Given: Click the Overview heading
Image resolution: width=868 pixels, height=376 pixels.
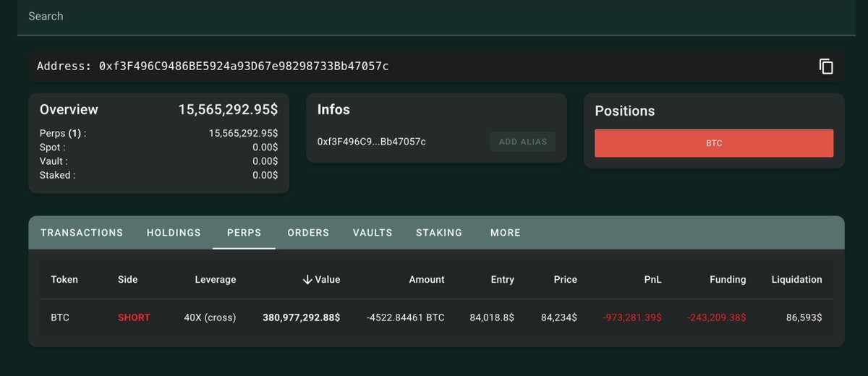Looking at the screenshot, I should 69,110.
